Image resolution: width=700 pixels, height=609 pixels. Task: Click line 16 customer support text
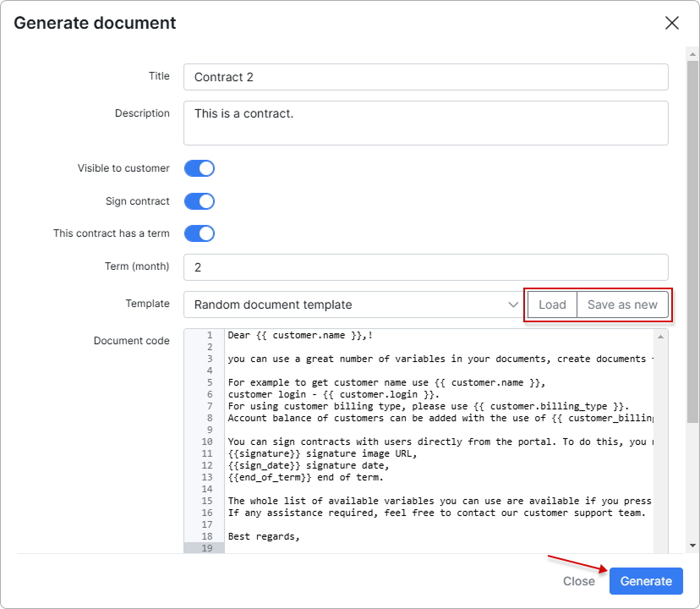pos(436,513)
